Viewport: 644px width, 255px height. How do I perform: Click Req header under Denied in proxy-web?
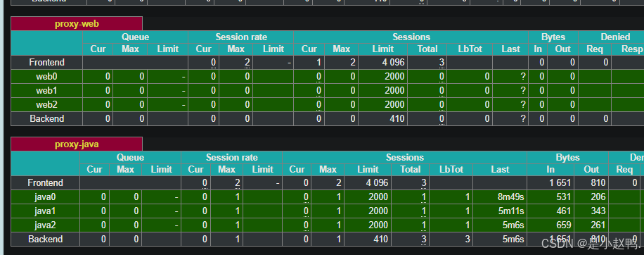coord(595,49)
